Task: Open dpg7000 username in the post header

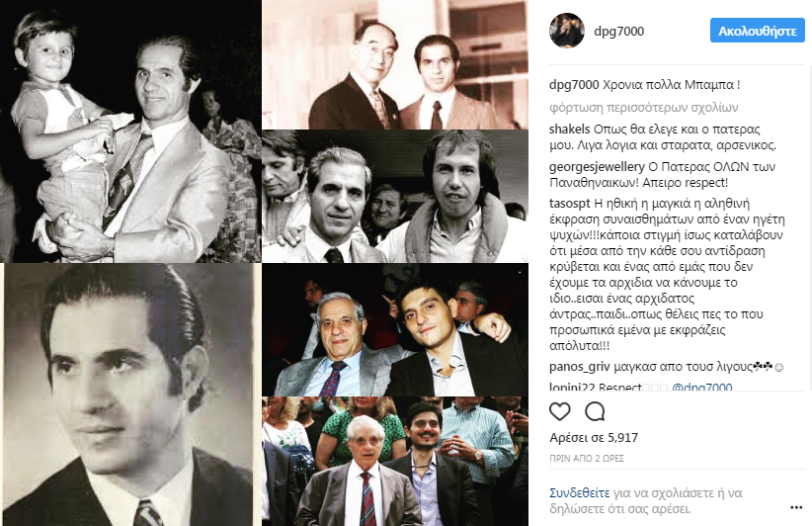Action: click(618, 31)
